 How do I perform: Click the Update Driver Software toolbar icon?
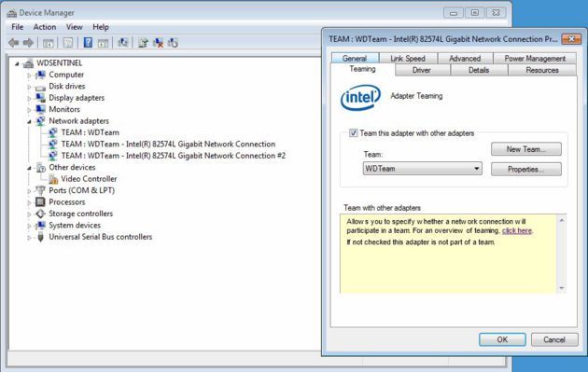143,43
